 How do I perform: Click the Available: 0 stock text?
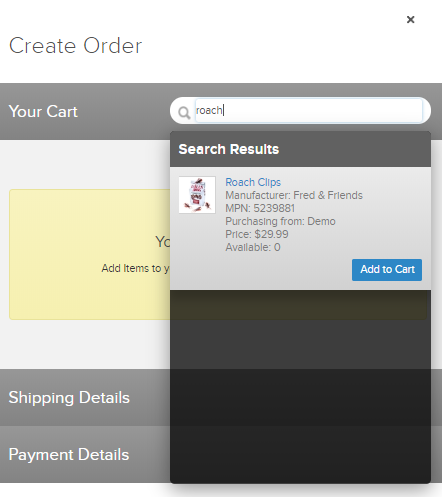[253, 247]
